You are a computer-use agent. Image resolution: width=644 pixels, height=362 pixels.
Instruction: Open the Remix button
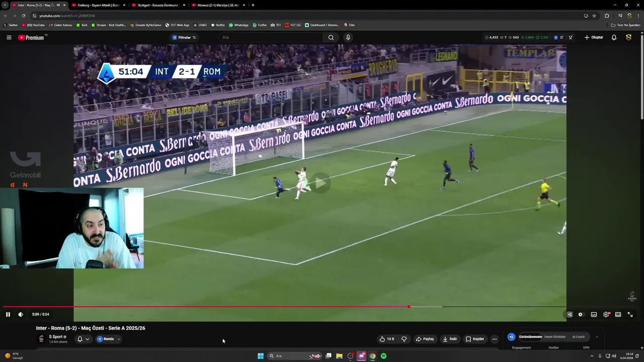(106, 339)
